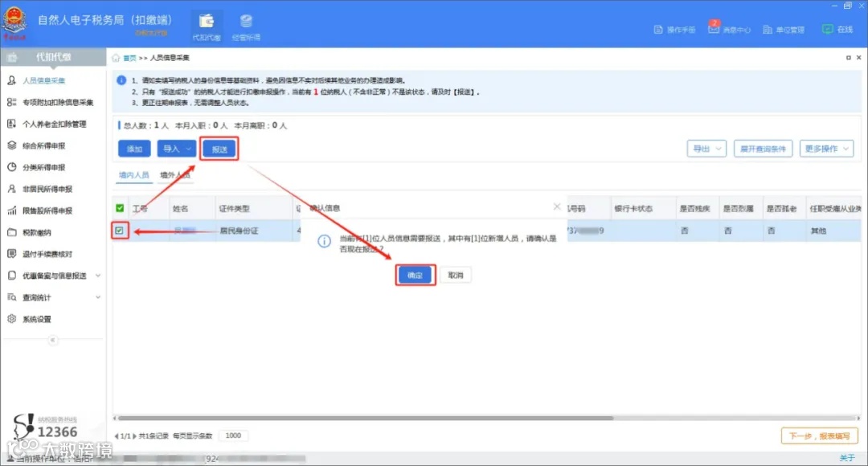This screenshot has width=868, height=466.
Task: Click the 报送 button
Action: 219,149
